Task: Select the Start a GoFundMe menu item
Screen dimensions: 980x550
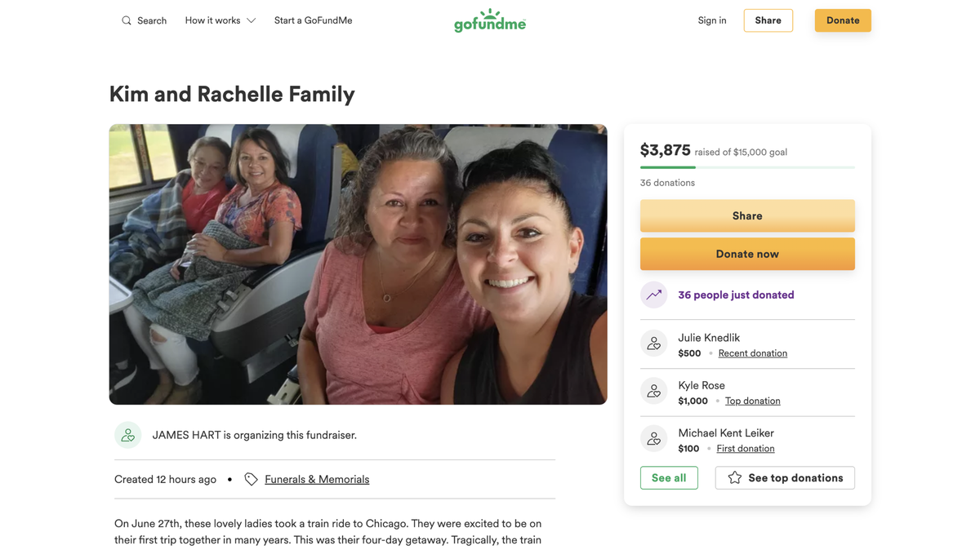Action: pyautogui.click(x=313, y=20)
